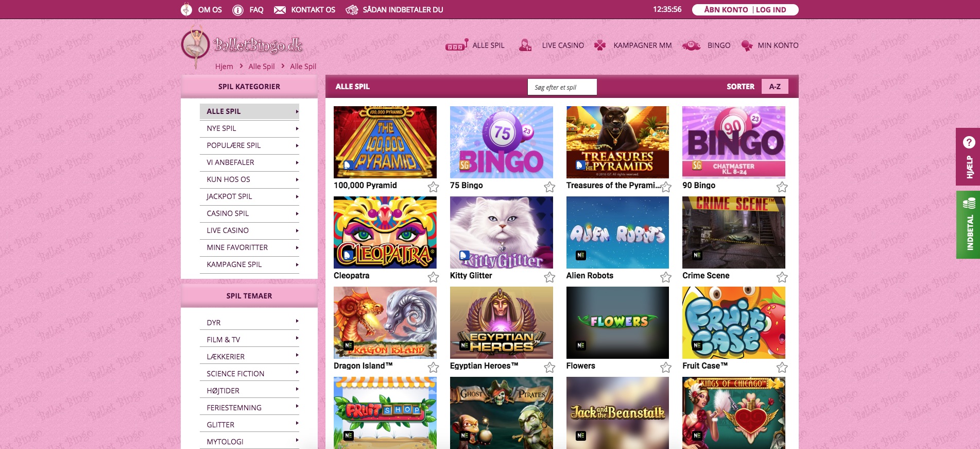Open the Kontakt Os link

point(313,10)
